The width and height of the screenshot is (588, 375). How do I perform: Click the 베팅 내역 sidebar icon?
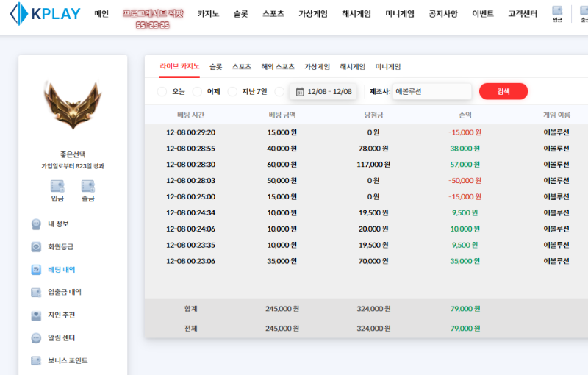coord(36,270)
